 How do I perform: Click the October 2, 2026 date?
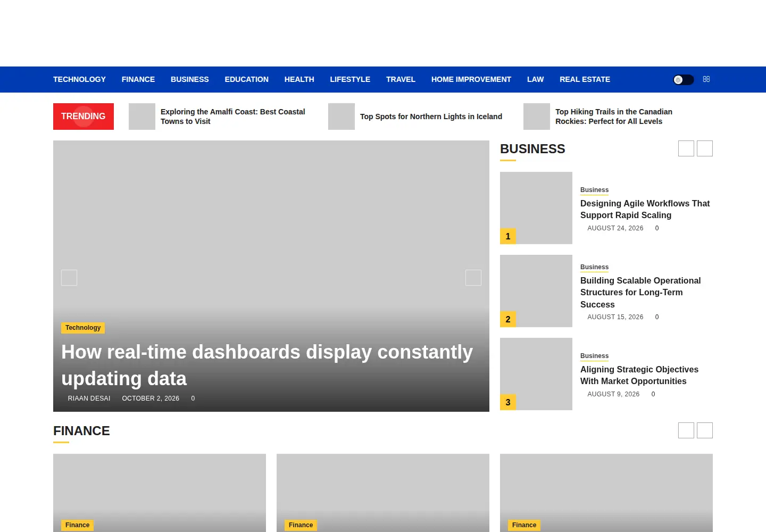coord(151,398)
